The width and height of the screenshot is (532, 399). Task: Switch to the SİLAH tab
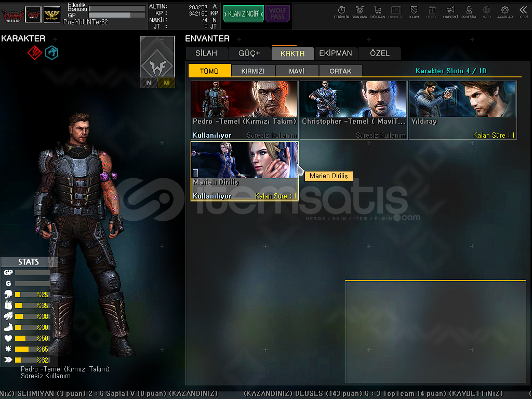pos(206,54)
